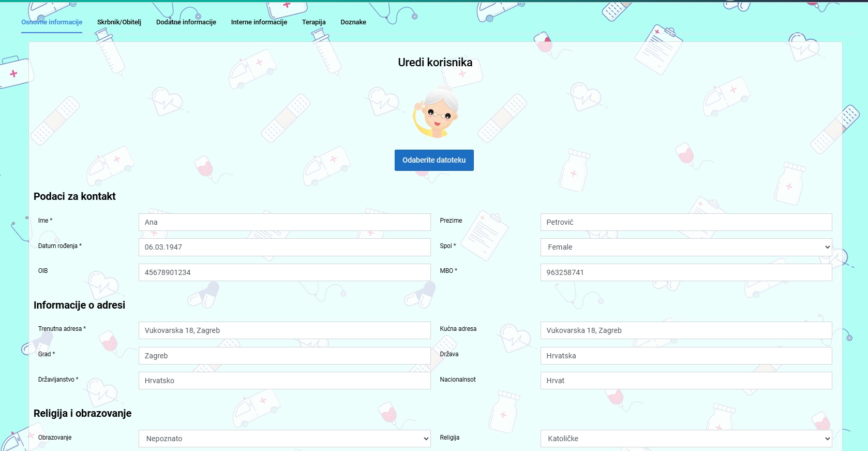Select the Terapija tab
The width and height of the screenshot is (868, 451).
pos(313,22)
